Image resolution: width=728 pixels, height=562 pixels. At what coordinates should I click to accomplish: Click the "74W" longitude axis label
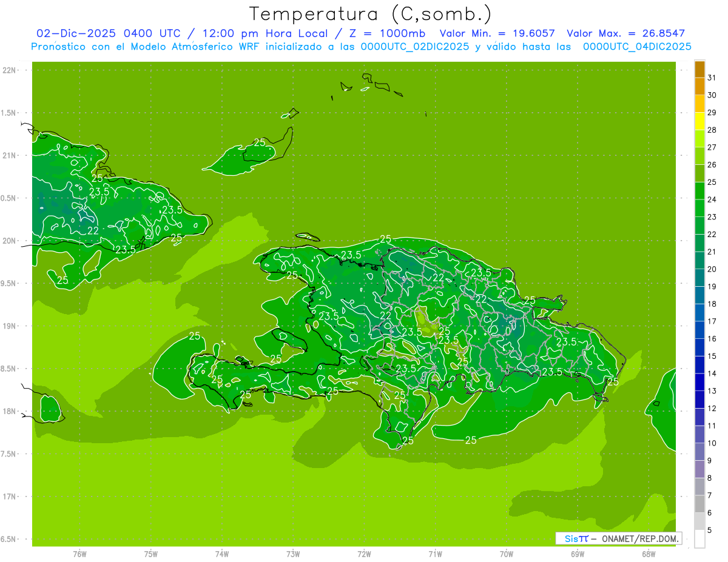(222, 554)
